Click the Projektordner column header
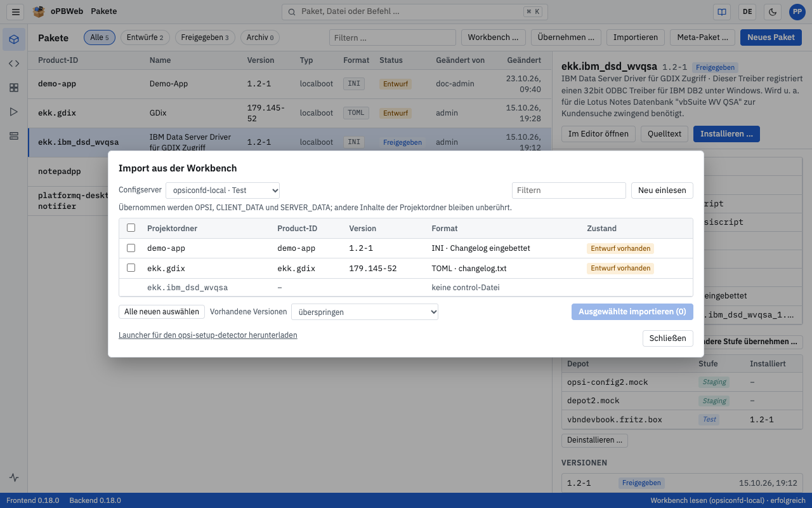This screenshot has width=812, height=508. click(x=172, y=228)
